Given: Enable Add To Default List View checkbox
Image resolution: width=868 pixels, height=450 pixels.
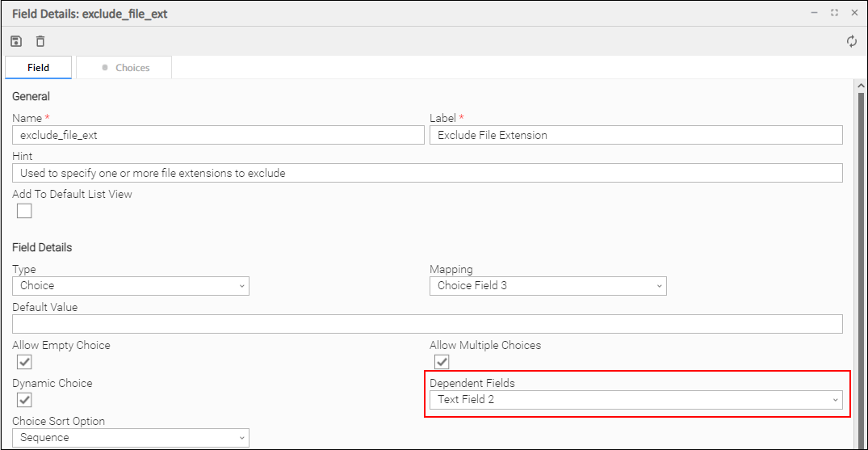Looking at the screenshot, I should coord(24,211).
